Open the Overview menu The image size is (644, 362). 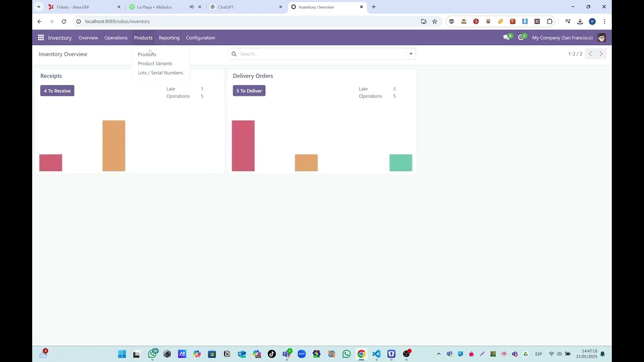tap(88, 38)
